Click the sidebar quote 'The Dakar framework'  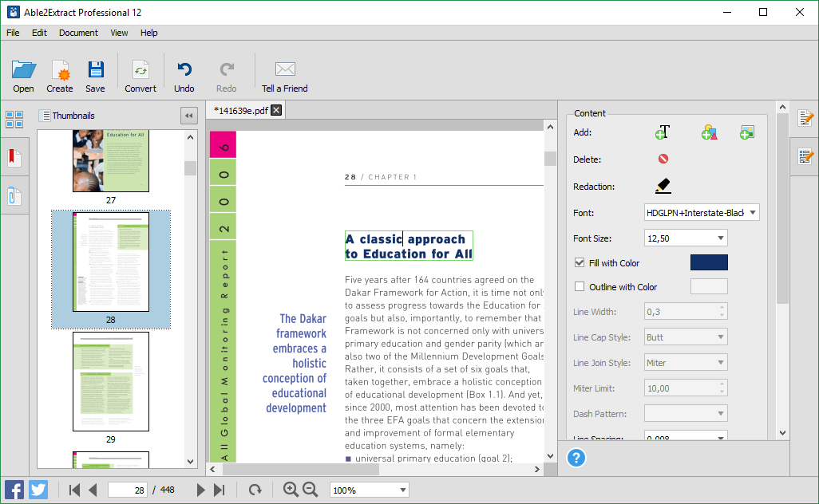[x=301, y=326]
